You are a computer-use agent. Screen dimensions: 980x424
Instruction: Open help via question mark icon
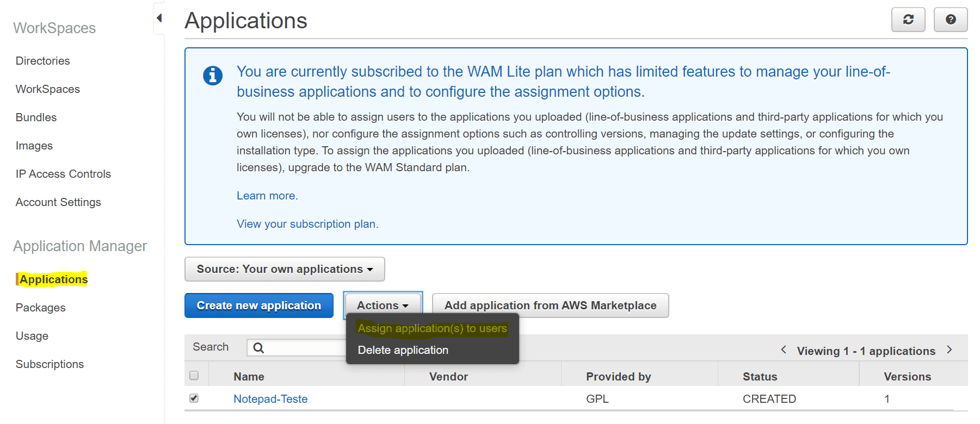point(950,20)
